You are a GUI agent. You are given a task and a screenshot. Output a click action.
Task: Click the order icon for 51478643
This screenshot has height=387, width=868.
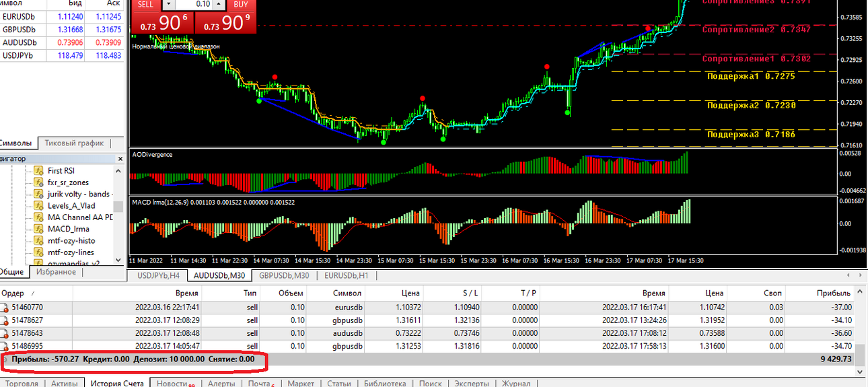(x=3, y=333)
